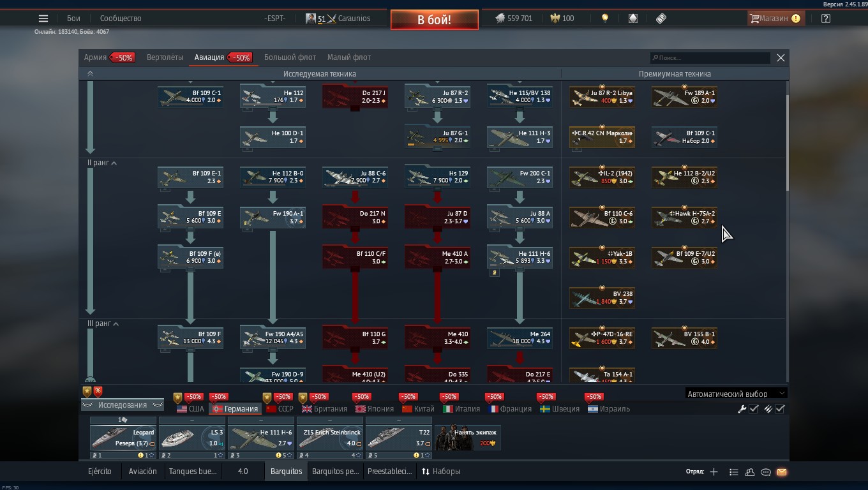Open the Магазин shop
868x490 pixels.
[x=775, y=19]
